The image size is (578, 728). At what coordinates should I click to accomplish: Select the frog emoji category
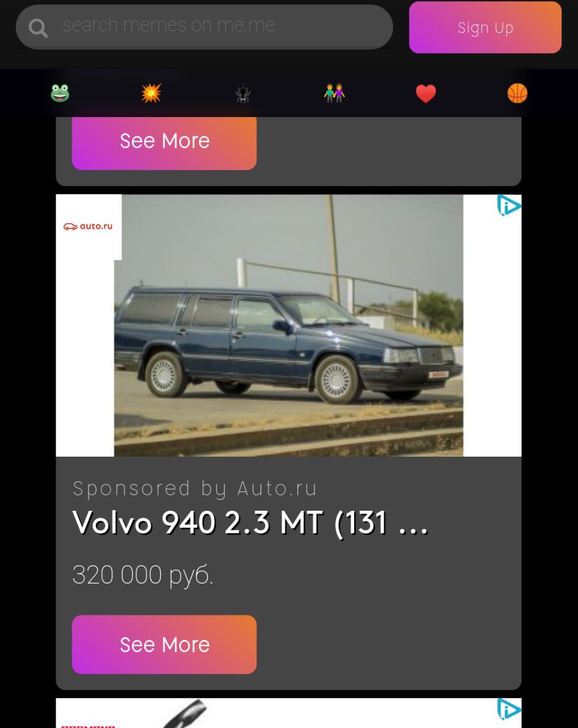click(60, 93)
